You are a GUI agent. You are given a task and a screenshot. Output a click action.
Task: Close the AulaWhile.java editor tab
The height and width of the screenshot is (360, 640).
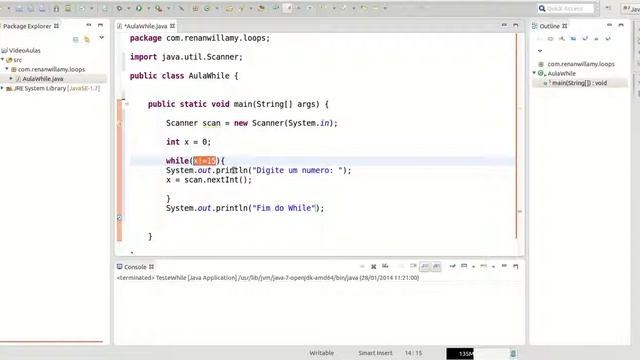pyautogui.click(x=173, y=26)
